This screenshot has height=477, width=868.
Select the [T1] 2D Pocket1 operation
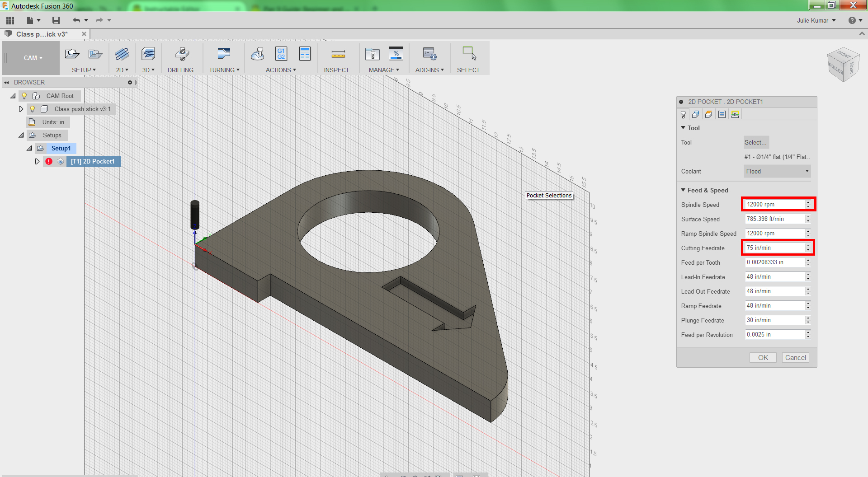93,161
